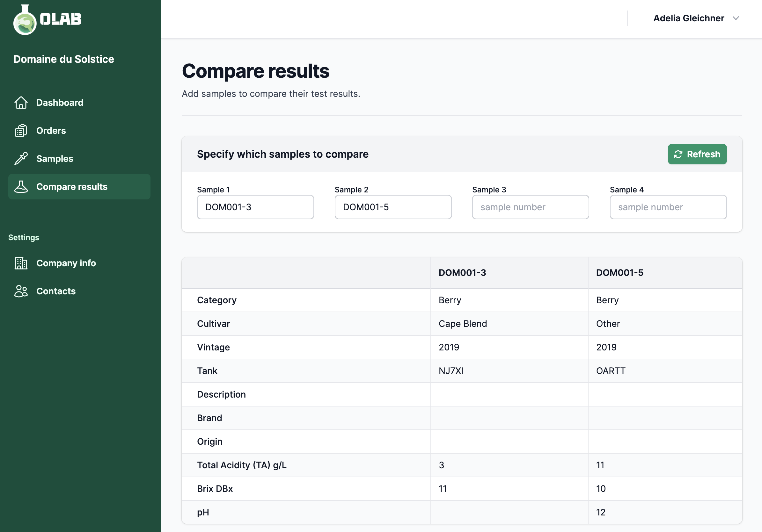
Task: Open the Orders menu item
Action: click(x=51, y=131)
